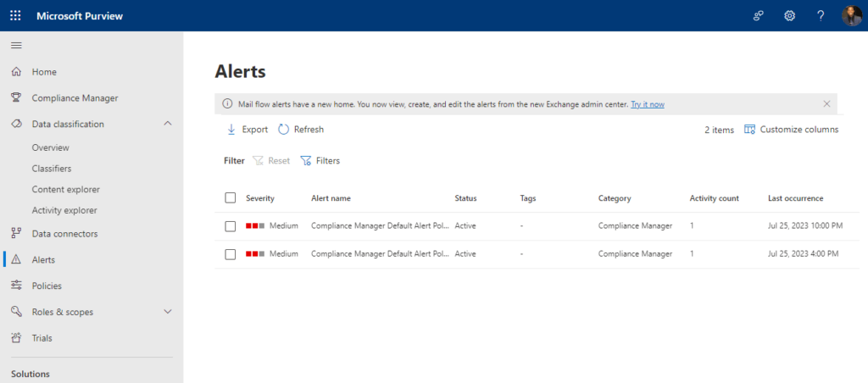Expand the Roles & scopes chevron
This screenshot has width=868, height=383.
click(x=169, y=312)
